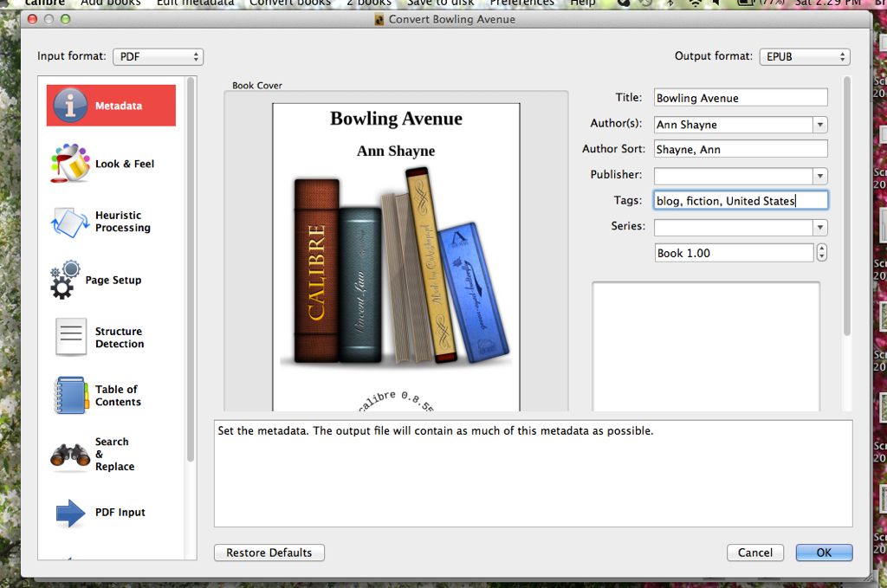Open the Output format EPUB dropdown
This screenshot has height=588, width=887.
click(x=805, y=56)
